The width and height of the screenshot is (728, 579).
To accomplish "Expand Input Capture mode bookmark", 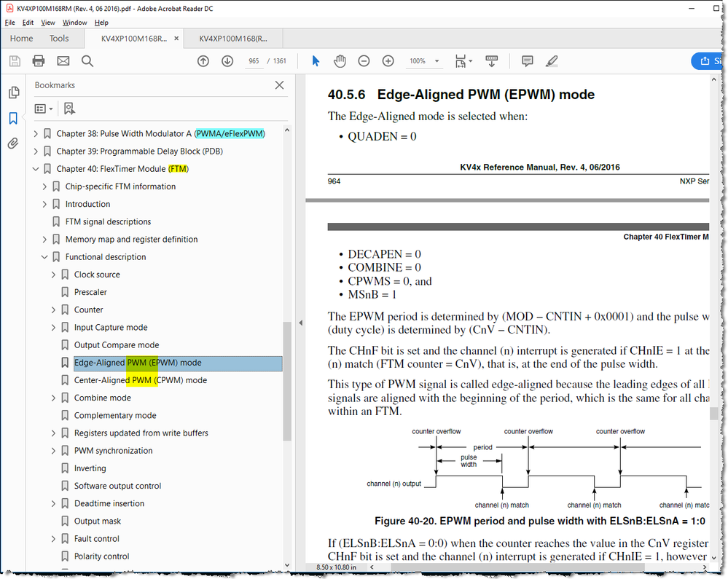I will tap(53, 328).
